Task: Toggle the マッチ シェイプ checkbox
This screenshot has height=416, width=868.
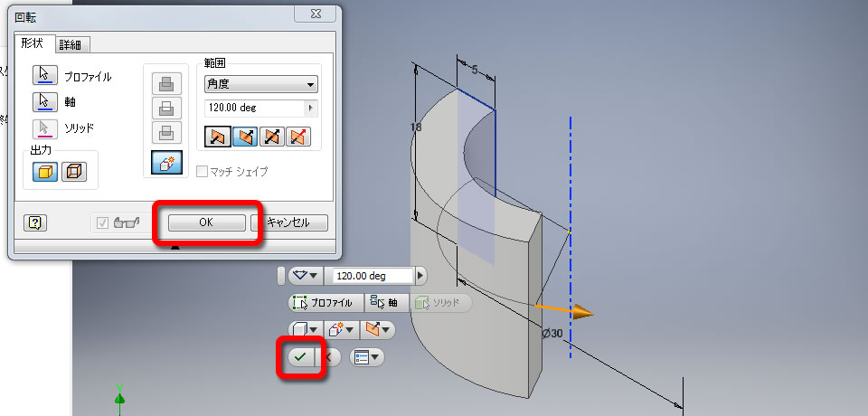Action: point(203,172)
